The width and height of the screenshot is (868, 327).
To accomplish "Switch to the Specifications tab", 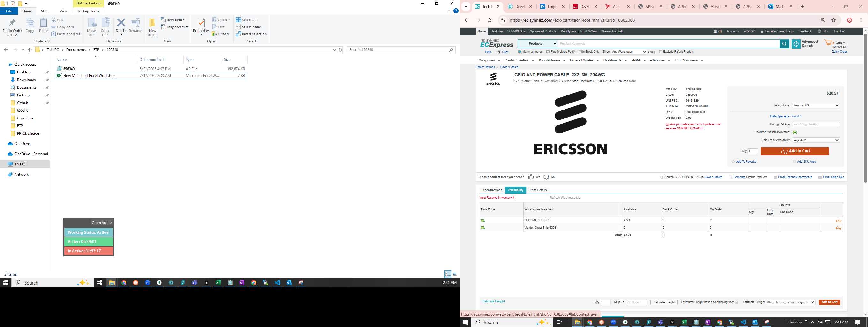I will tap(492, 190).
